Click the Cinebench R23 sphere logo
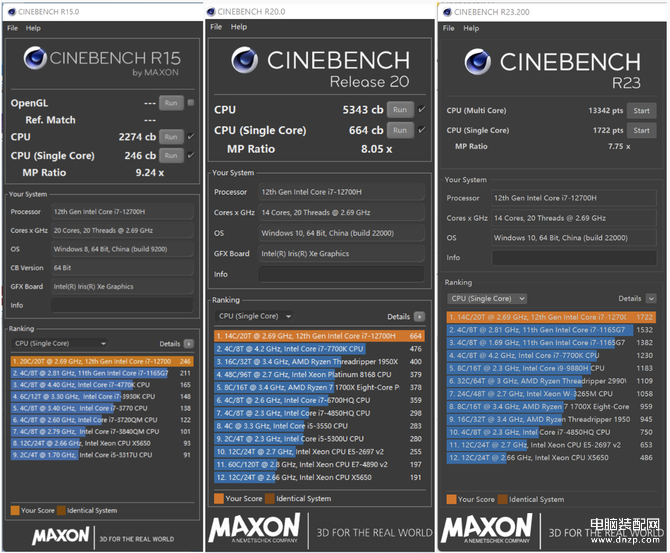The width and height of the screenshot is (670, 553). click(478, 62)
